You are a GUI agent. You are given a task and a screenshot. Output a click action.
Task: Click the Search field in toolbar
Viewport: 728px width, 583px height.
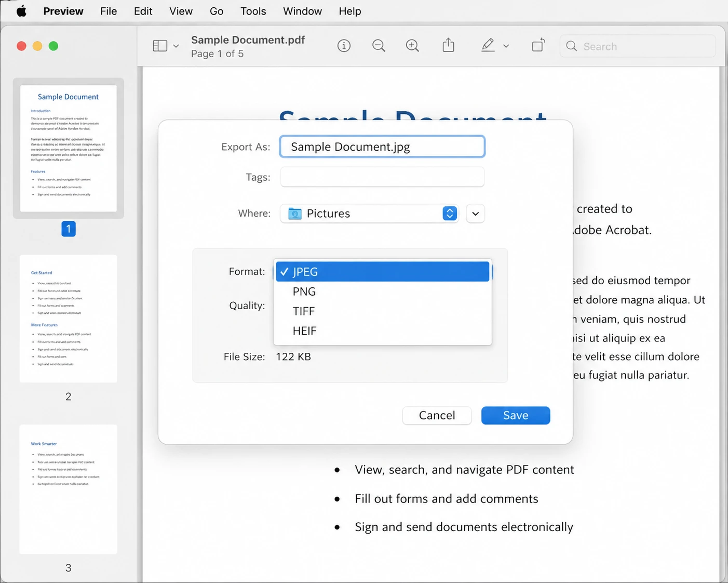[x=638, y=46]
